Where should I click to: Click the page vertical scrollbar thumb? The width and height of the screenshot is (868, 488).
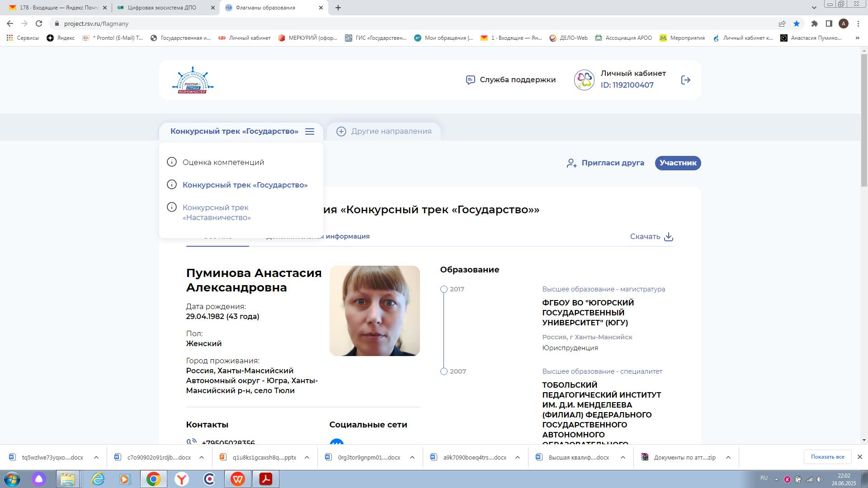tap(864, 120)
